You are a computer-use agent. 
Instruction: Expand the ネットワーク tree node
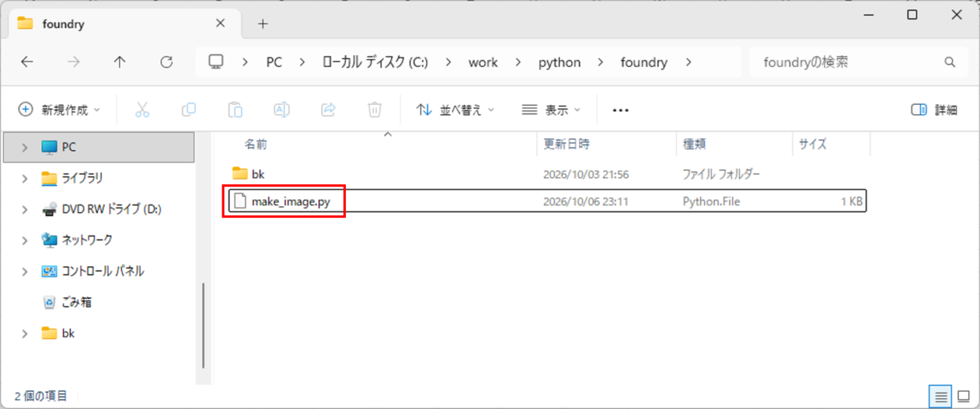coord(25,241)
